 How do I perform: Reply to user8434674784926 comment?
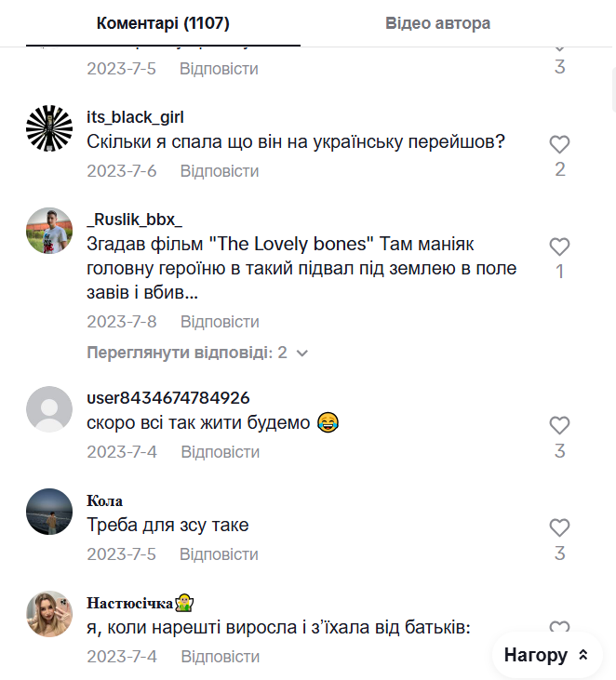220,452
